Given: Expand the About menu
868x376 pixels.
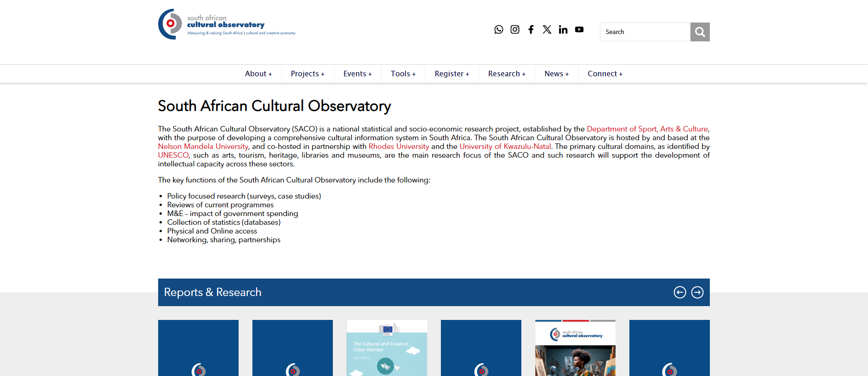Looking at the screenshot, I should pyautogui.click(x=258, y=74).
